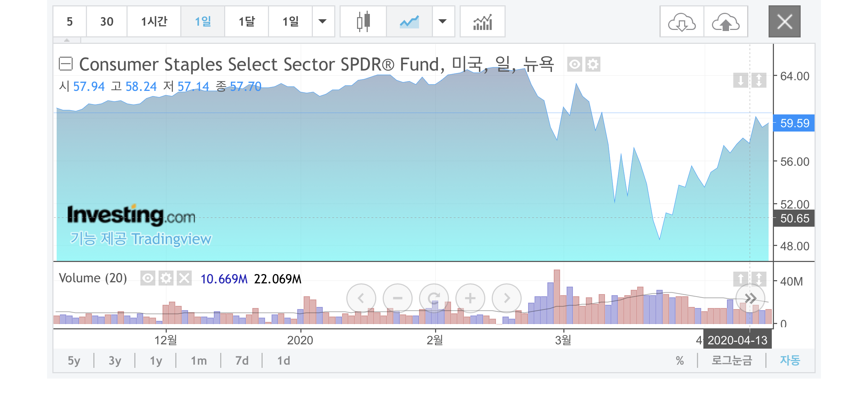The width and height of the screenshot is (868, 401).
Task: Click the second 1일 interval next to dropdown
Action: pos(290,21)
